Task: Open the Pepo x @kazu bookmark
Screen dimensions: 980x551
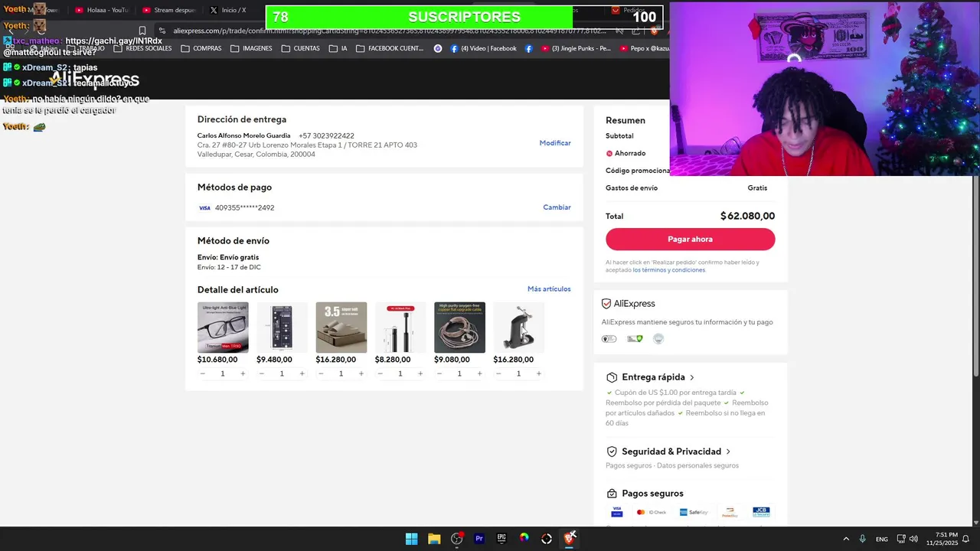Action: 645,48
